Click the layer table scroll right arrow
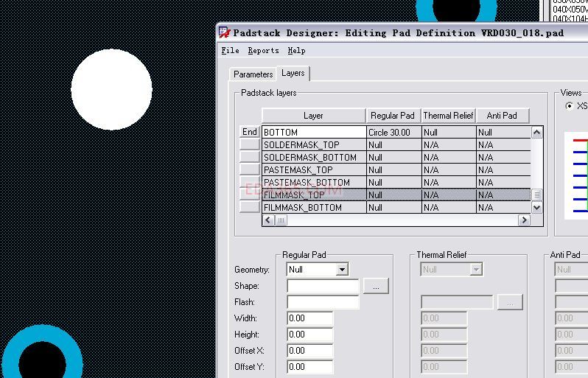Viewport: 588px width, 378px height. tap(524, 220)
